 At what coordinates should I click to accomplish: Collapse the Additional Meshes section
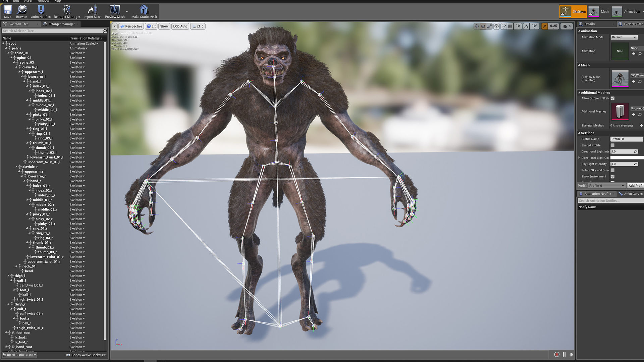click(579, 93)
